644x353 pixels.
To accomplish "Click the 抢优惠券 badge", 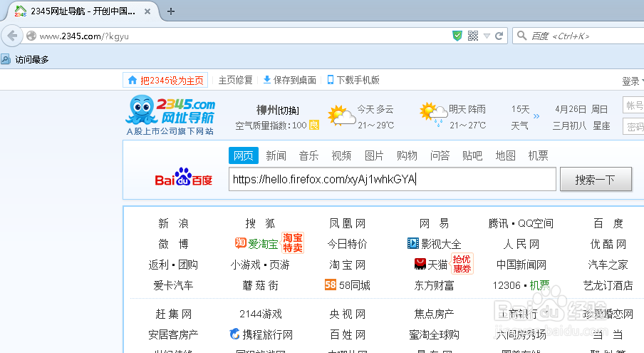I will pyautogui.click(x=462, y=264).
